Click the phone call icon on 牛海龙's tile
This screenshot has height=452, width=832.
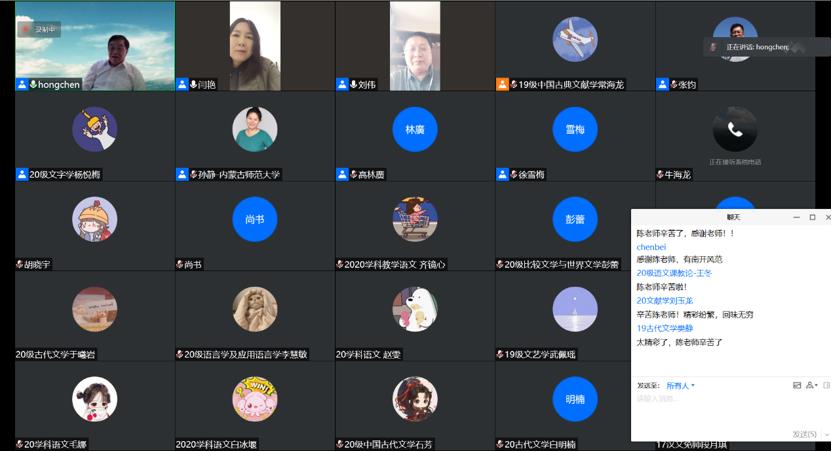[x=735, y=130]
